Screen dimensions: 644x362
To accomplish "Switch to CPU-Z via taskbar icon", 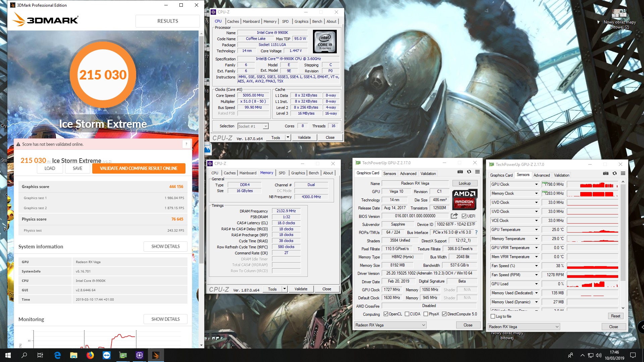I will coord(140,355).
